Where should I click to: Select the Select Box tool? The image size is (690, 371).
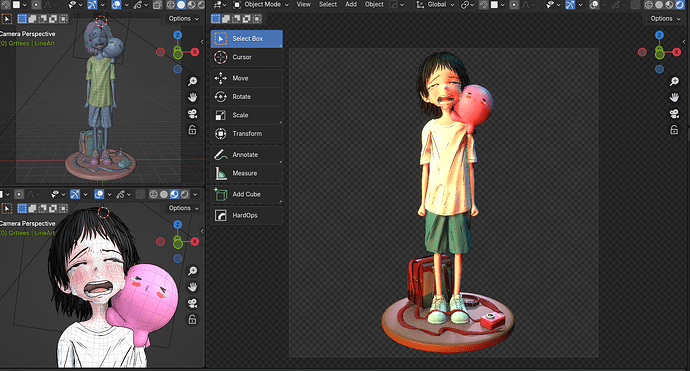[x=247, y=39]
